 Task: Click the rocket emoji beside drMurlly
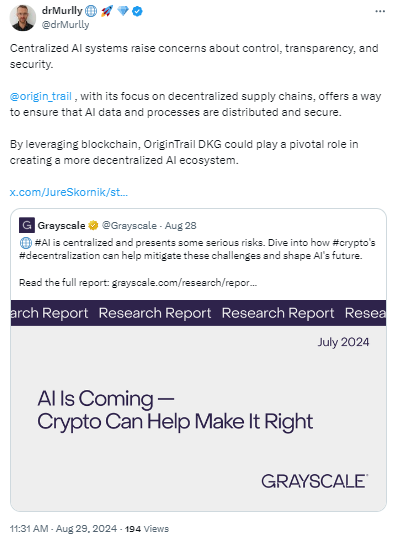(x=107, y=11)
